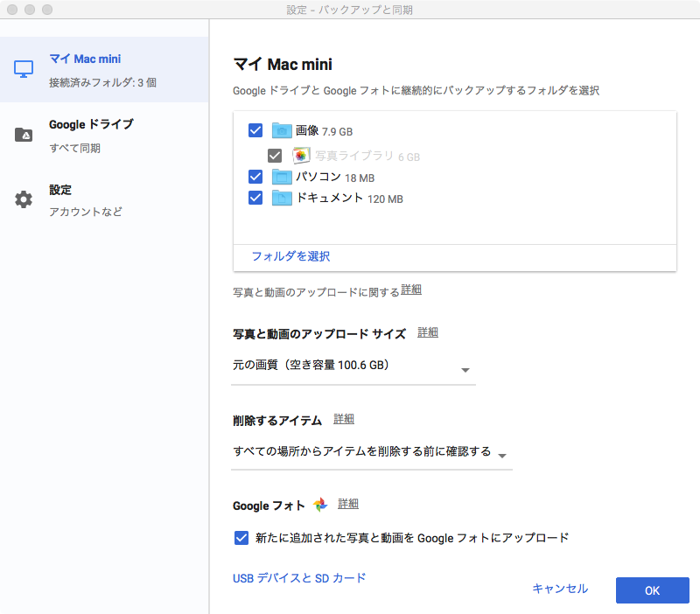Screen dimensions: 700x614
Task: Open USB デバイスと SD カード link
Action: pyautogui.click(x=299, y=578)
